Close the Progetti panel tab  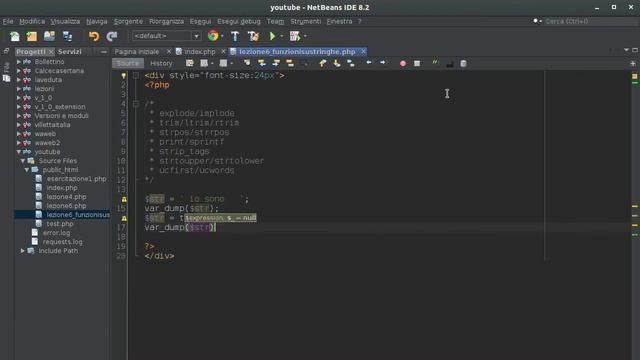click(51, 52)
